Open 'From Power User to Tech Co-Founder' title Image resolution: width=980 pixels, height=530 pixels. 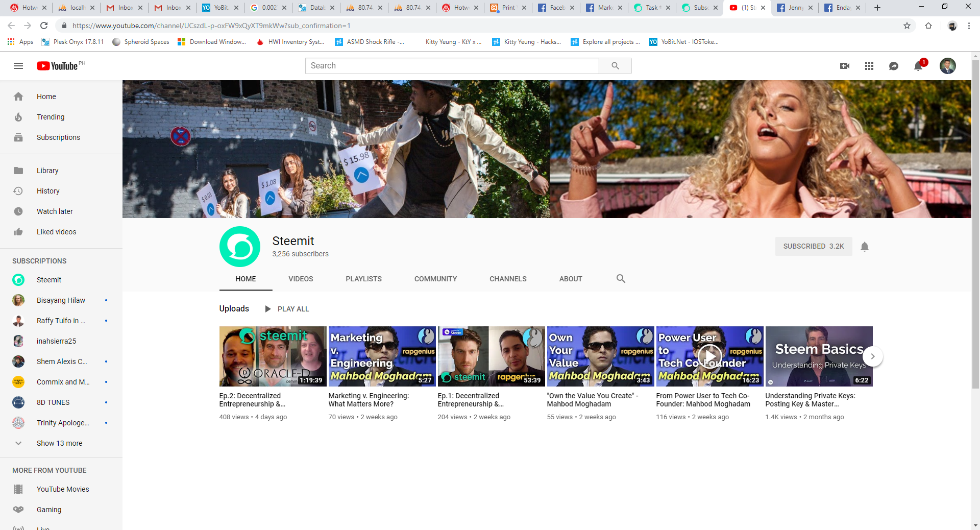coord(703,400)
